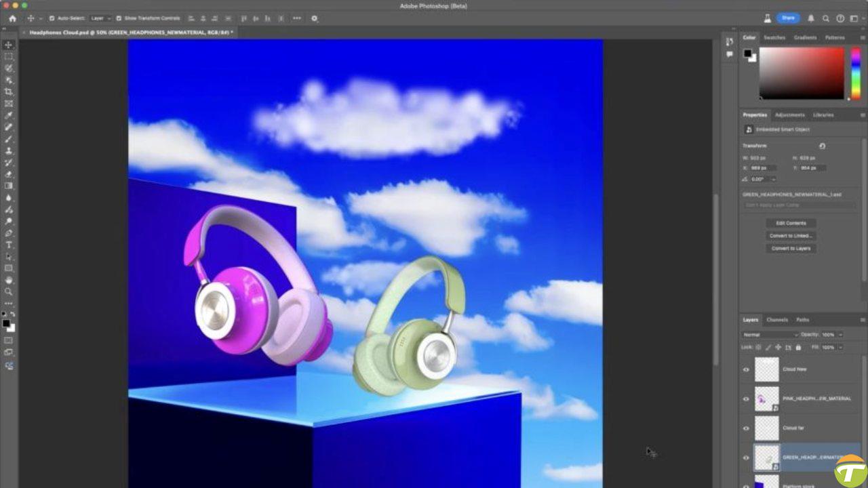Click the align top edges icon
The height and width of the screenshot is (488, 868).
245,18
